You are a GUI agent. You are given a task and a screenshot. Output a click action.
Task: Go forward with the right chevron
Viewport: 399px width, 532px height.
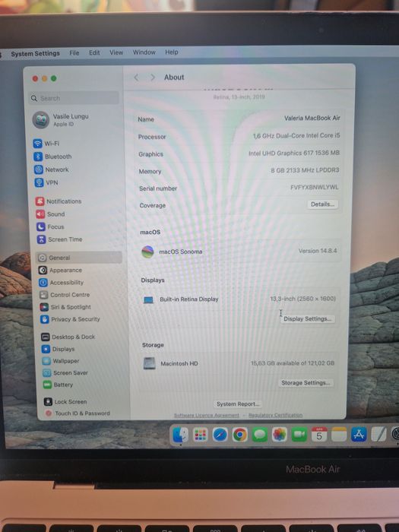tap(152, 78)
